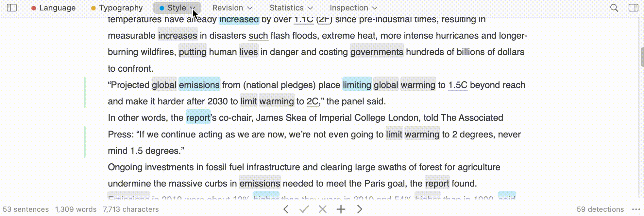Screen dimensions: 644x216
Task: Click the 59 detections counter
Action: click(600, 209)
